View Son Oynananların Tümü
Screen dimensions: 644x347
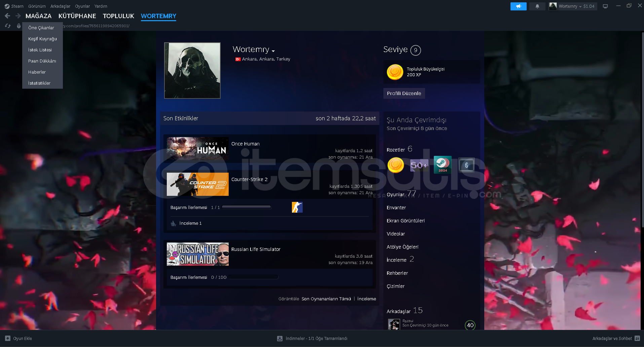pos(326,299)
